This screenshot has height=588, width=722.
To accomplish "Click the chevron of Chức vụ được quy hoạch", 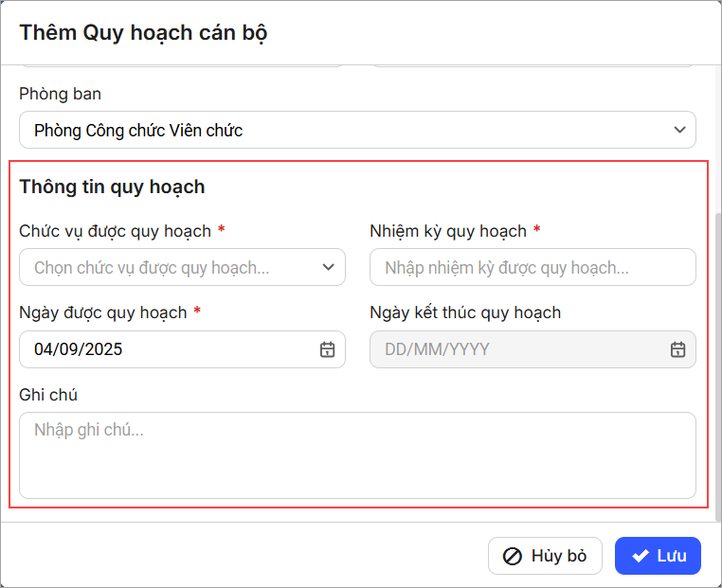I will [x=328, y=267].
